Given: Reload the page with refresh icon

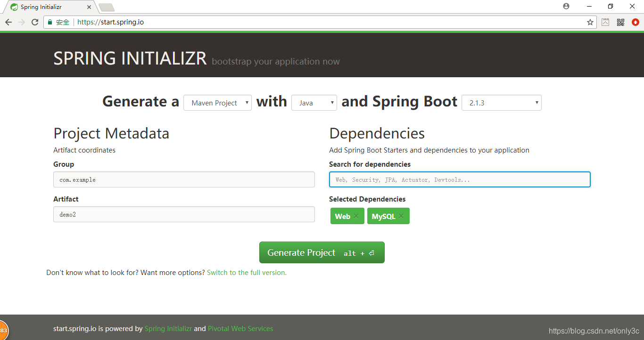Looking at the screenshot, I should (35, 22).
